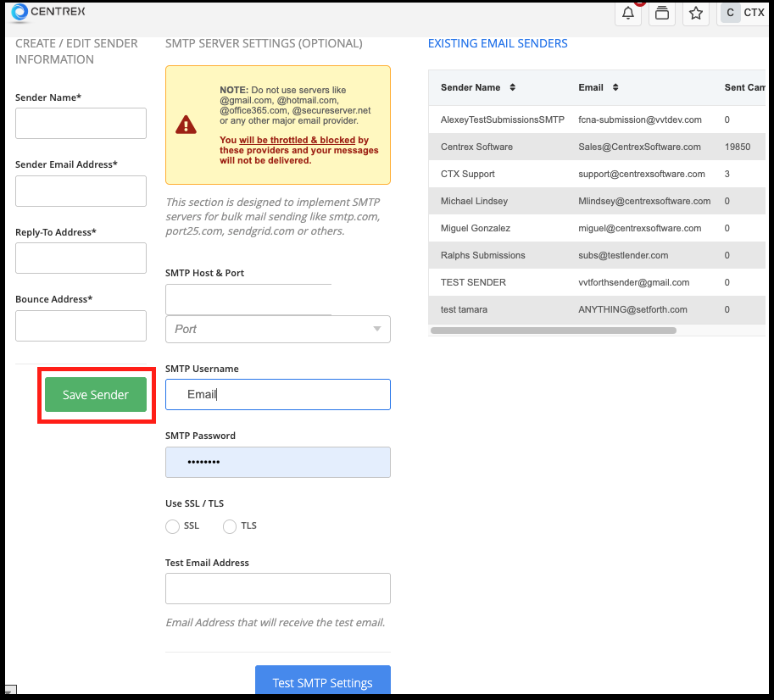Viewport: 774px width, 700px height.
Task: Focus the Reply-To Address field
Action: 81,258
